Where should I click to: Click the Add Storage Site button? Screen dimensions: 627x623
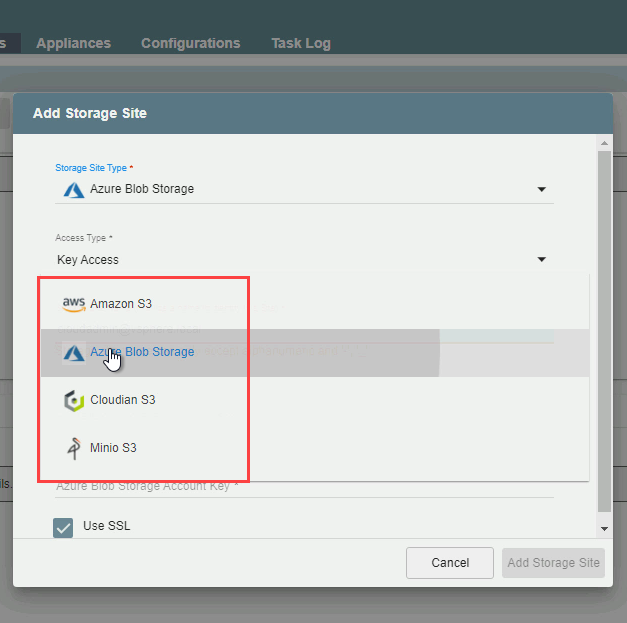[553, 563]
